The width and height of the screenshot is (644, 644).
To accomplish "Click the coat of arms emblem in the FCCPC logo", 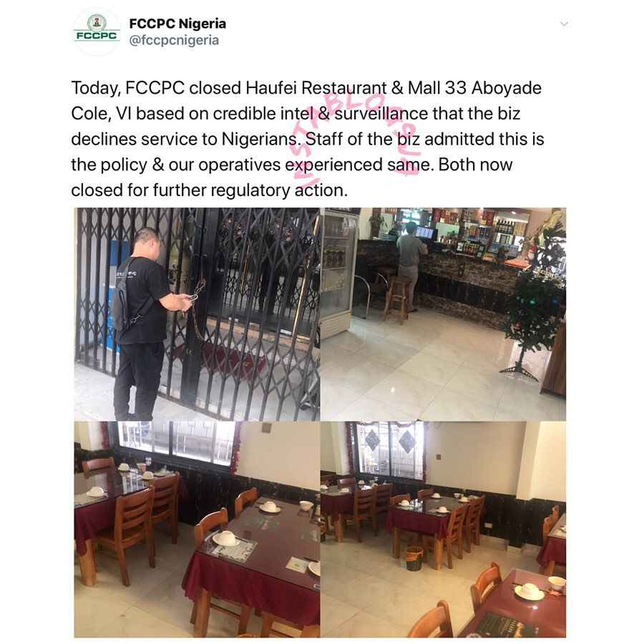I will coord(97,22).
